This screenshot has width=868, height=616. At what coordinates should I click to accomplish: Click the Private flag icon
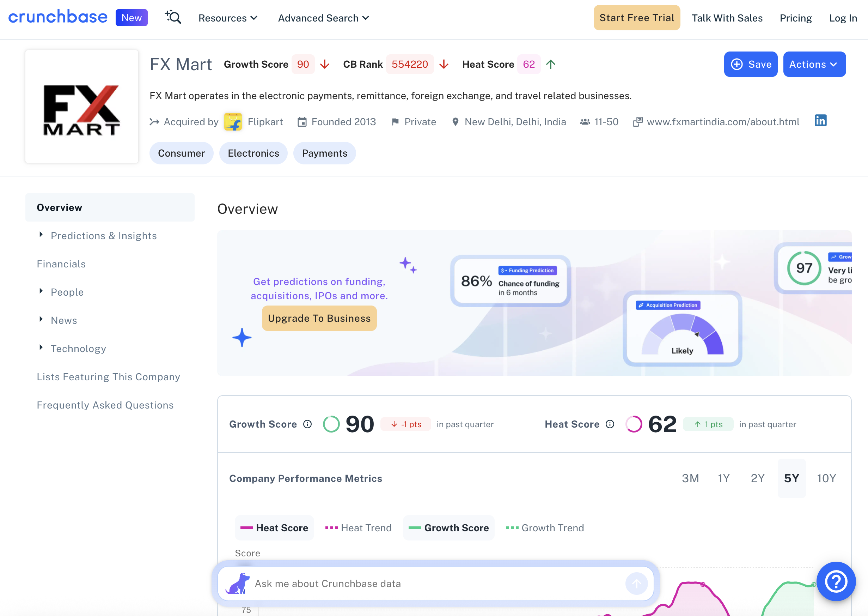pyautogui.click(x=395, y=122)
